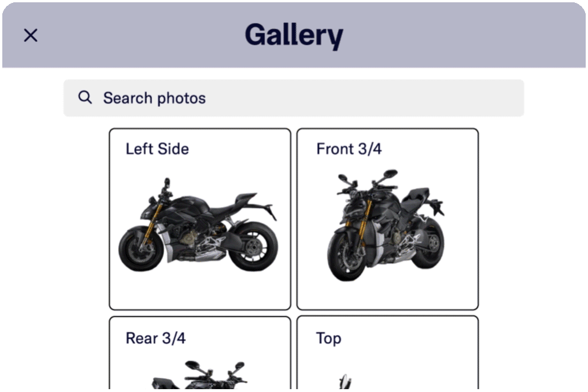Open the Front 3/4 photo card
This screenshot has height=392, width=588.
[388, 220]
